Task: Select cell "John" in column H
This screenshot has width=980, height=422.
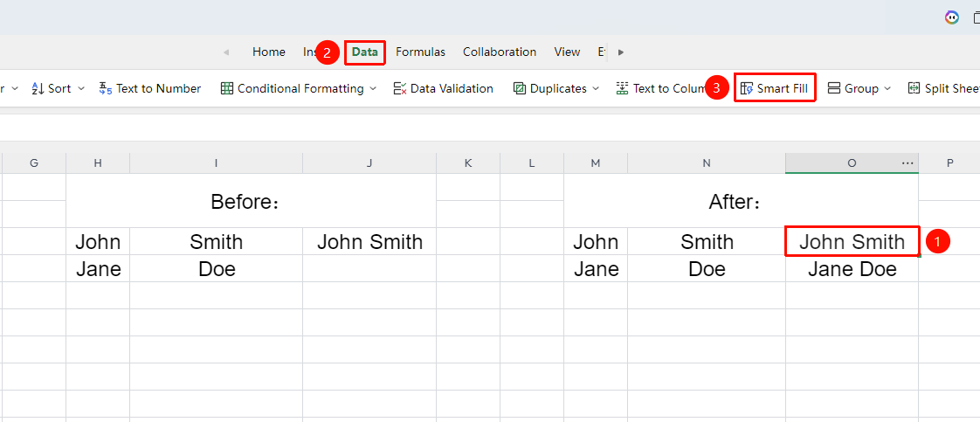Action: click(x=98, y=241)
